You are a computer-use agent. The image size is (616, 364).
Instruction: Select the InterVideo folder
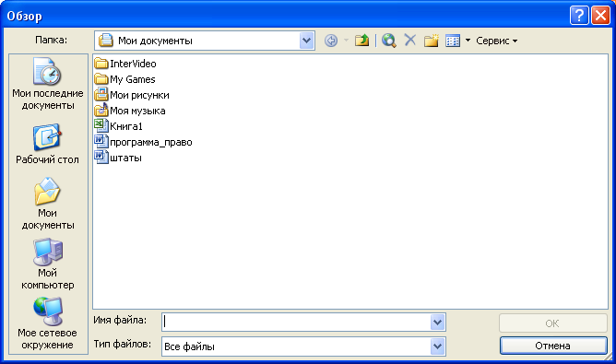[125, 64]
